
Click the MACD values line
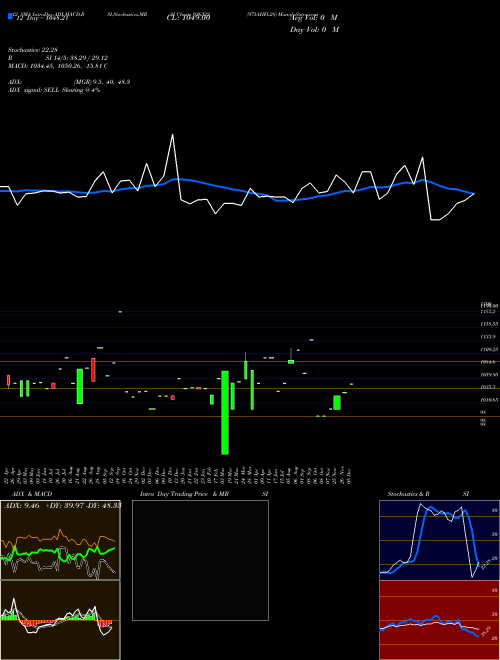coord(58,66)
